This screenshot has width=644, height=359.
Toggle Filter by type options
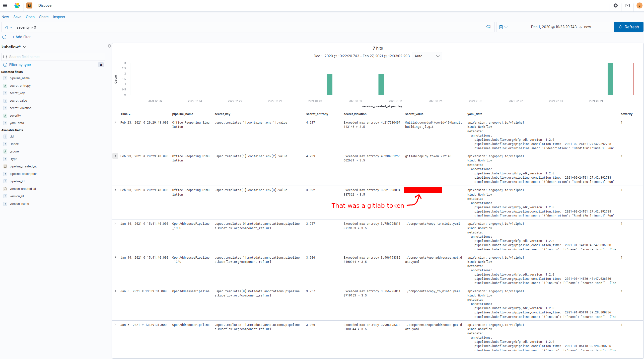click(20, 65)
